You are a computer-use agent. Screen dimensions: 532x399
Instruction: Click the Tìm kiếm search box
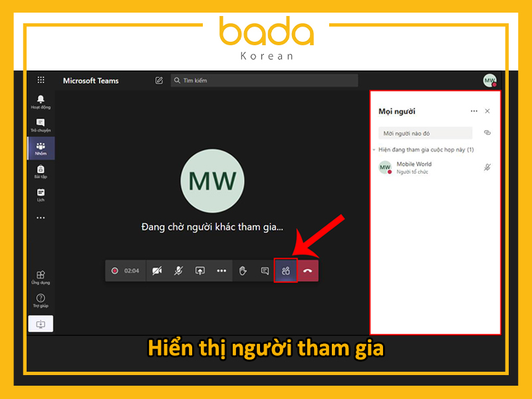264,80
